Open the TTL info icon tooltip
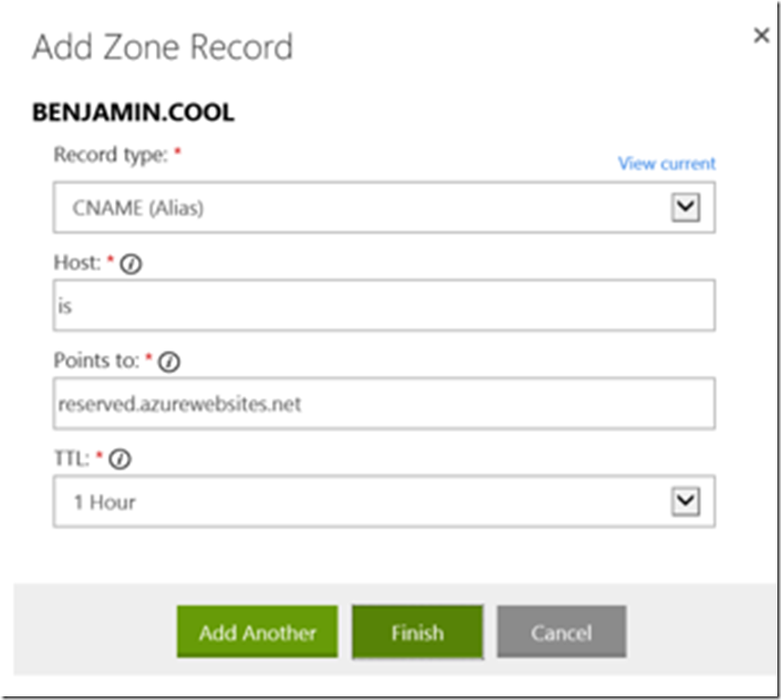781x700 pixels. tap(121, 460)
